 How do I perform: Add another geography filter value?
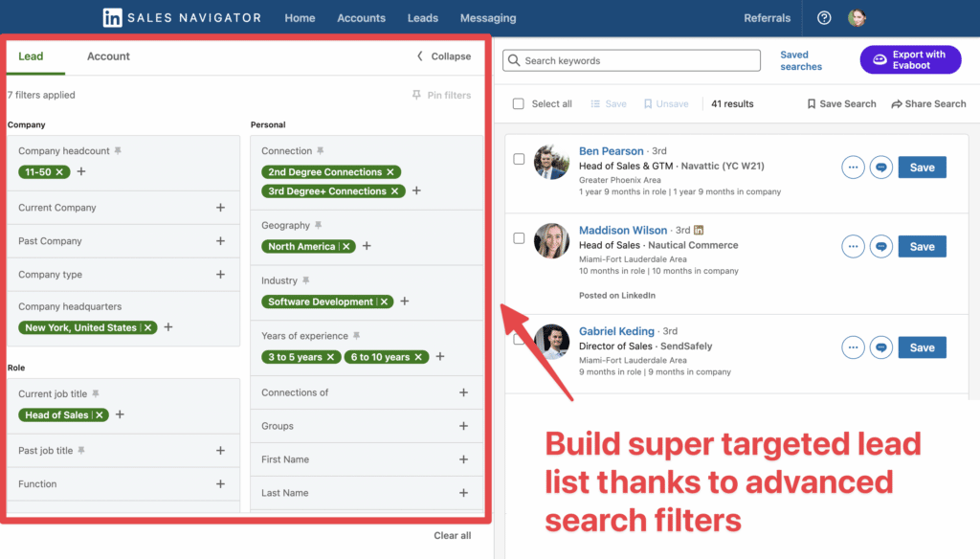click(x=367, y=246)
